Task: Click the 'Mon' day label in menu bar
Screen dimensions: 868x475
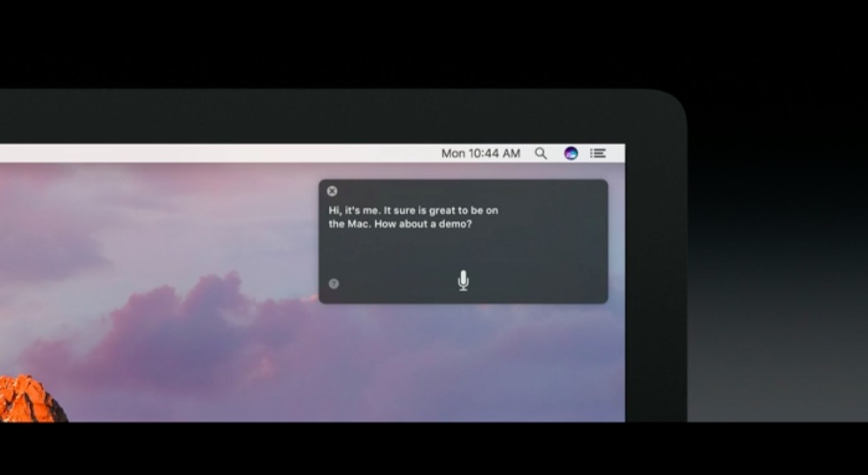Action: 453,153
